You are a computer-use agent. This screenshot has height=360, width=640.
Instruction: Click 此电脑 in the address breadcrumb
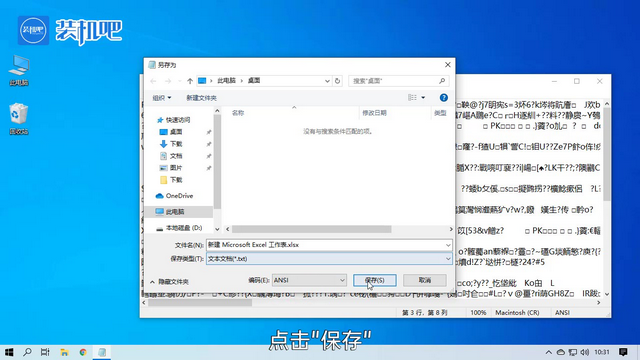(227, 81)
